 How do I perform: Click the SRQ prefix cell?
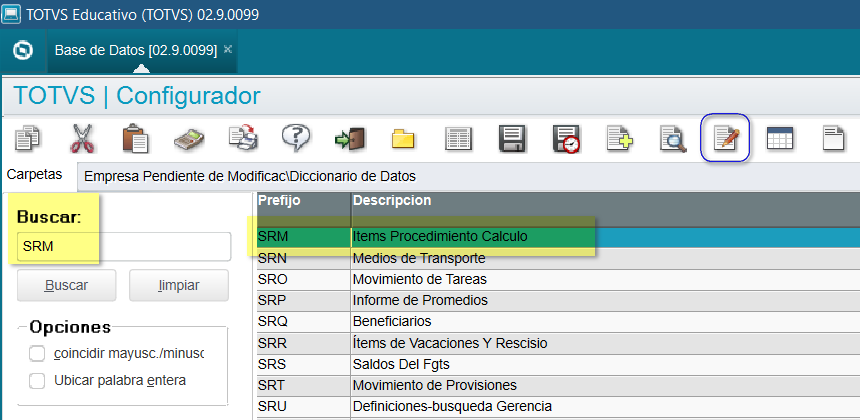[303, 321]
